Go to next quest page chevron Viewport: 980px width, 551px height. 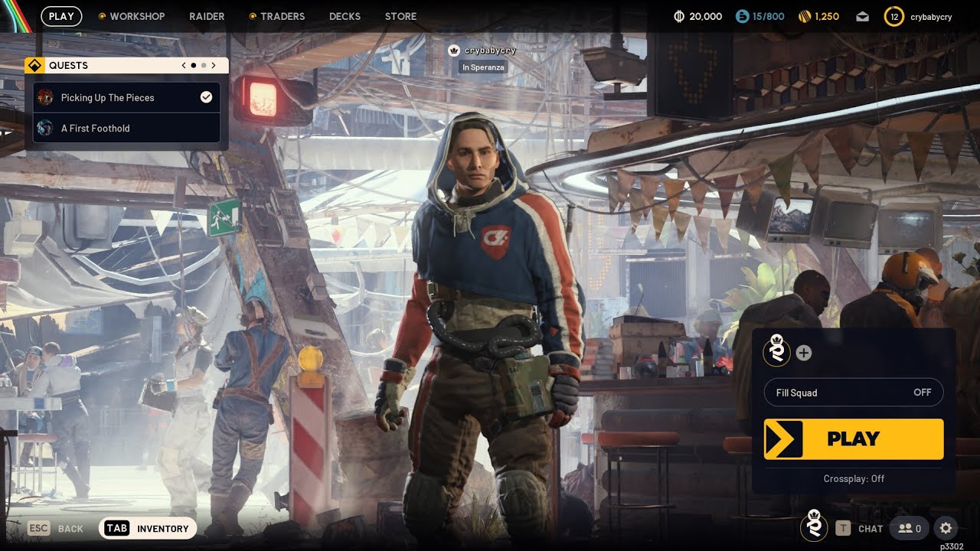click(214, 66)
